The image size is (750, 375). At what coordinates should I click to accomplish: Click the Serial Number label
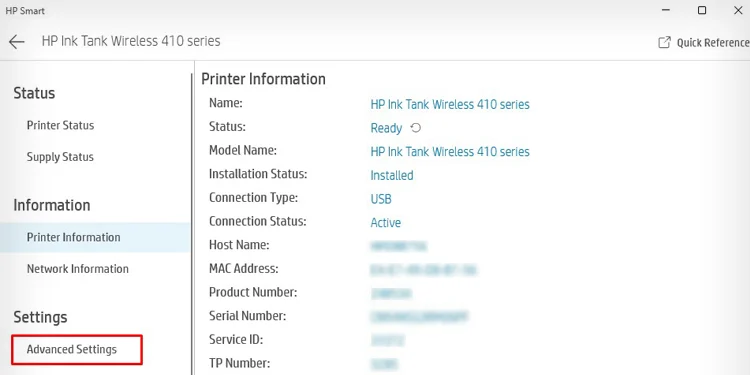[x=247, y=316]
